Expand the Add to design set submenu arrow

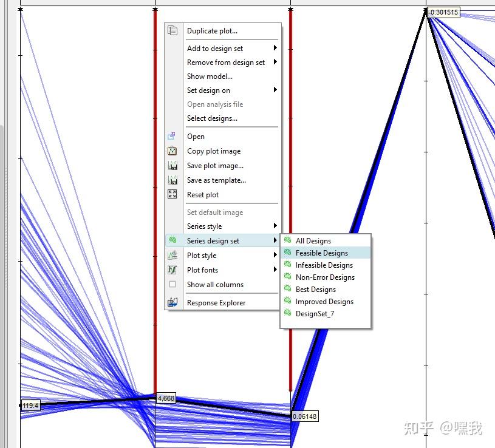click(x=275, y=47)
